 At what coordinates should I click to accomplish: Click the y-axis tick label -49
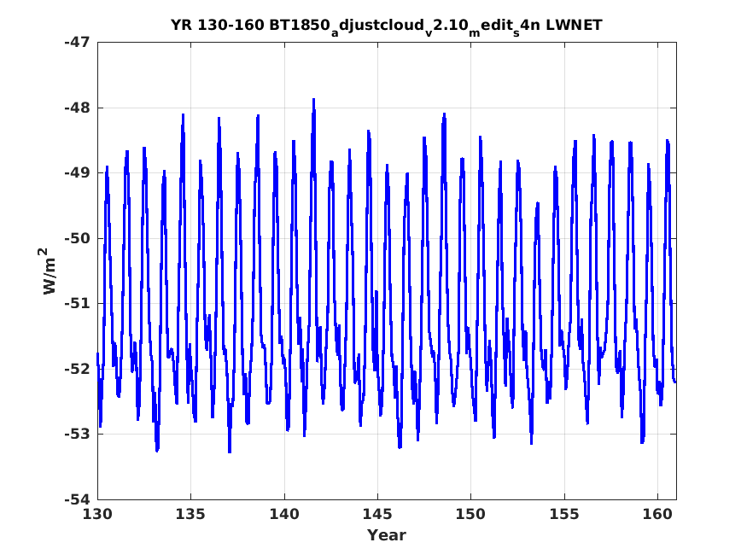point(77,172)
